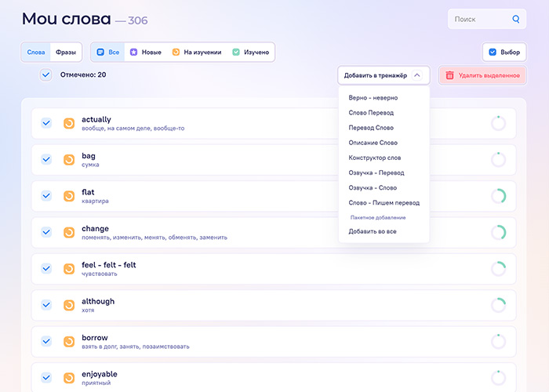Click the orange status icon for bag
Viewport: 549px width, 392px height.
69,160
